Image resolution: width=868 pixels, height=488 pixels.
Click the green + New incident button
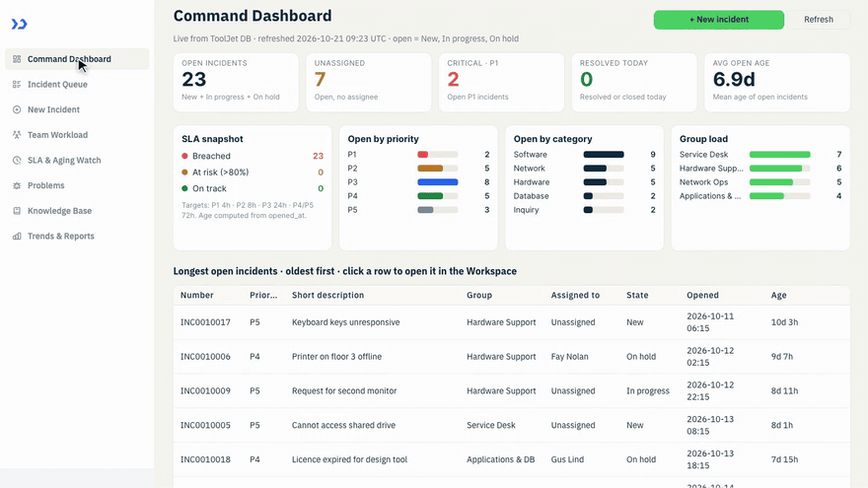click(x=718, y=20)
